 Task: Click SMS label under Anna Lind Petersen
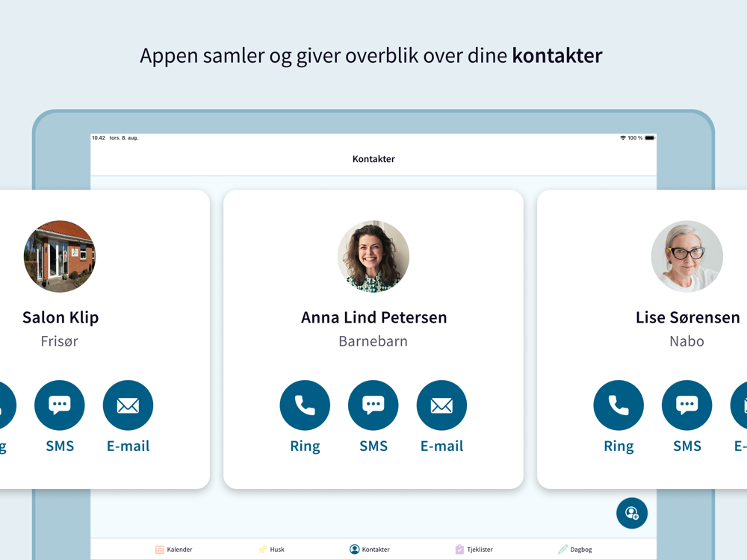click(x=373, y=447)
